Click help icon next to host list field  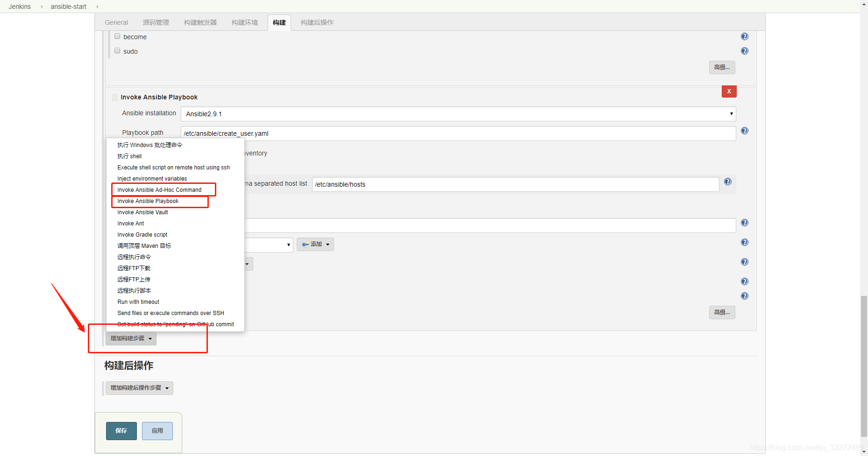click(727, 182)
